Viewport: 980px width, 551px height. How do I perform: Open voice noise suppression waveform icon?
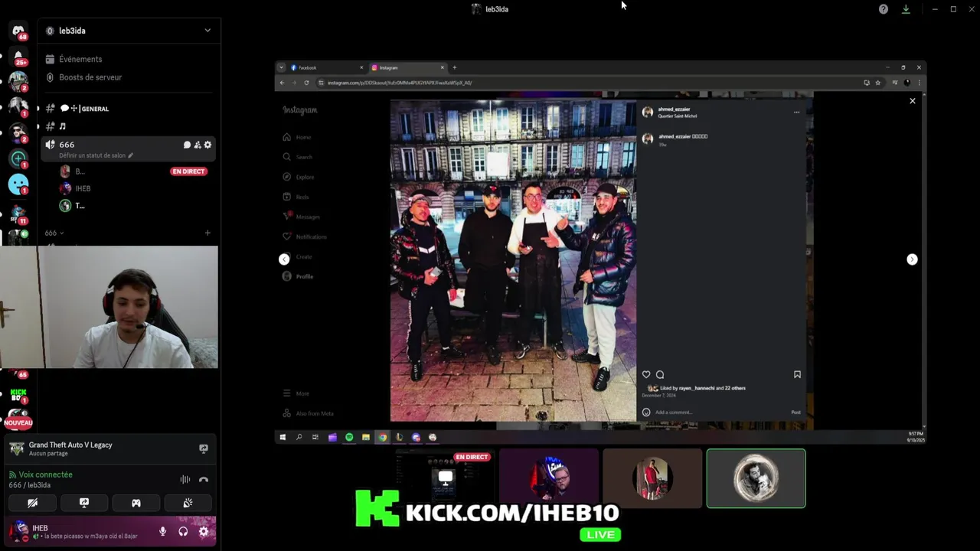pyautogui.click(x=185, y=479)
